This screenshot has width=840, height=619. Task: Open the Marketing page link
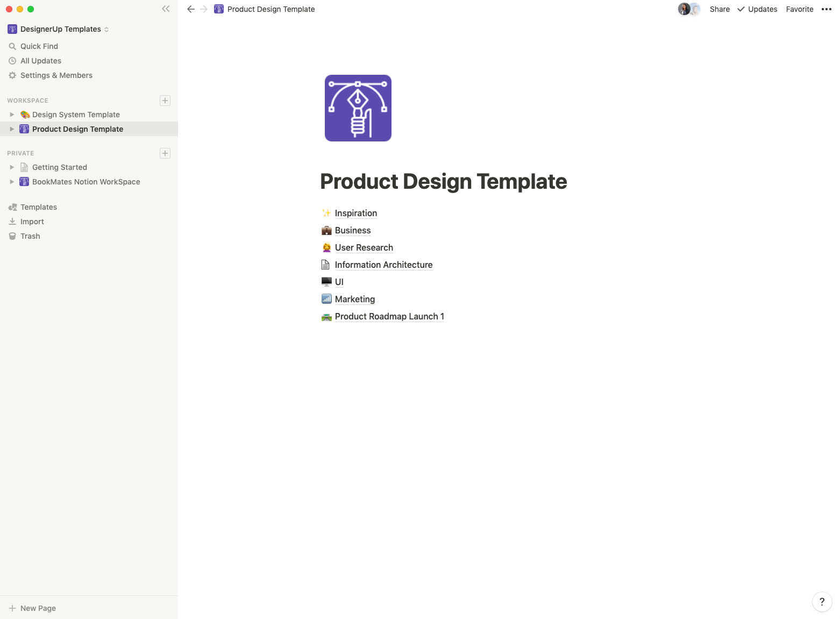[x=355, y=299]
